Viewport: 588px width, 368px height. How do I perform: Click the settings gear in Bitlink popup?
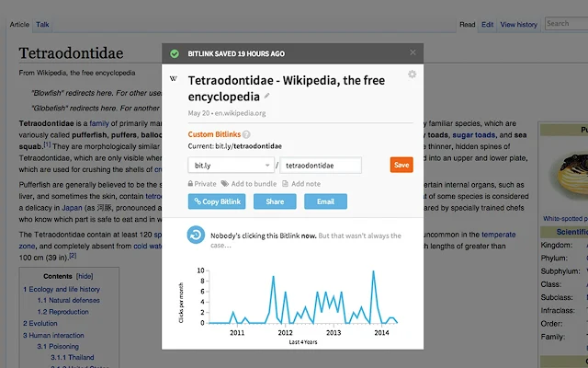pyautogui.click(x=412, y=75)
